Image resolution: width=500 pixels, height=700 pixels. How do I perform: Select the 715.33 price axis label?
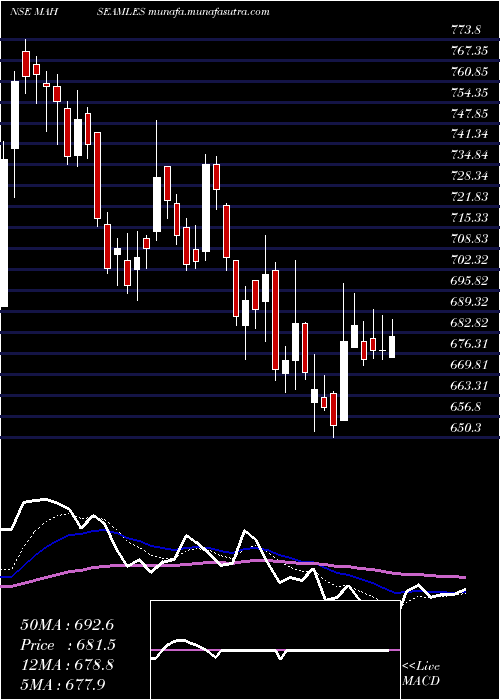pyautogui.click(x=469, y=217)
